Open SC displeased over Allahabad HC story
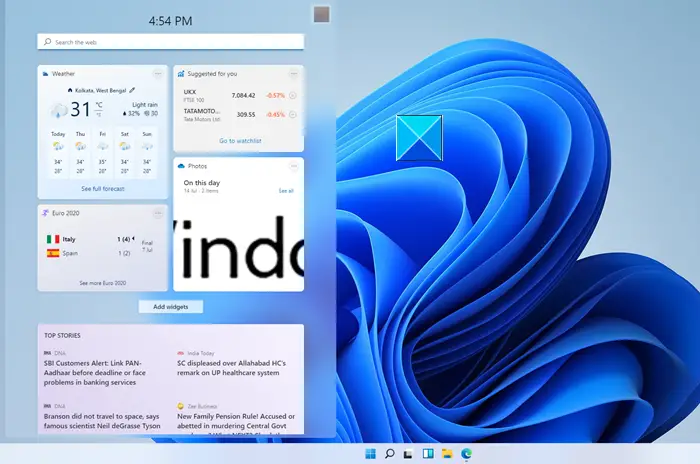Screen dimensions: 700x464 coord(231,368)
